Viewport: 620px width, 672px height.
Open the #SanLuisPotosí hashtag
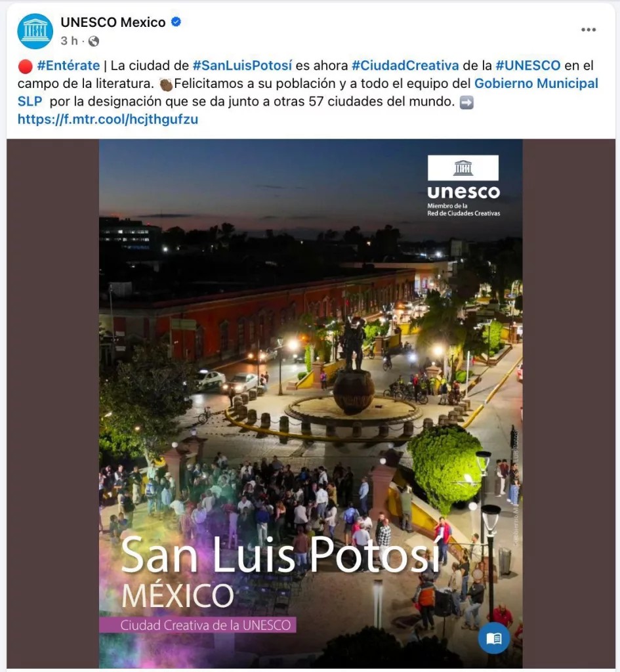(242, 66)
